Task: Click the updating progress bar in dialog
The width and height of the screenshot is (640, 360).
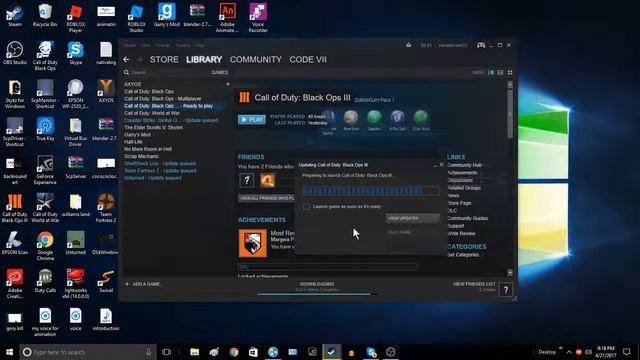Action: pyautogui.click(x=371, y=191)
